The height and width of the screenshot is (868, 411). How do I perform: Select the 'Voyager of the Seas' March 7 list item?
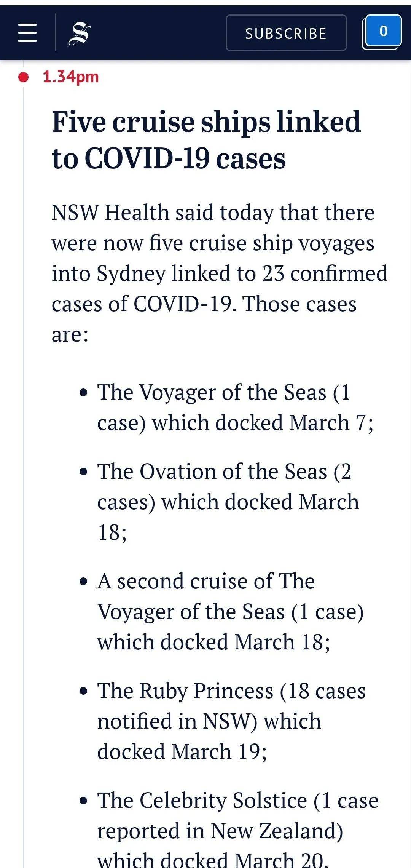(x=236, y=407)
